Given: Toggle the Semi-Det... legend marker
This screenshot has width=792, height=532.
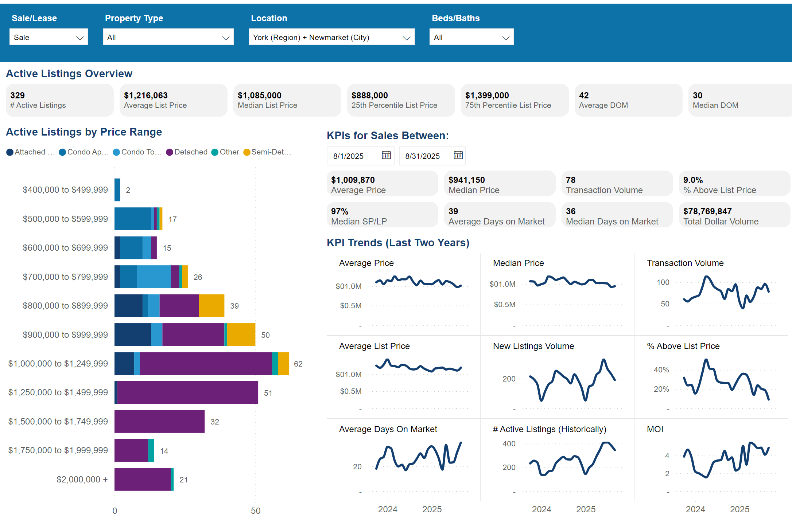Looking at the screenshot, I should pos(247,152).
